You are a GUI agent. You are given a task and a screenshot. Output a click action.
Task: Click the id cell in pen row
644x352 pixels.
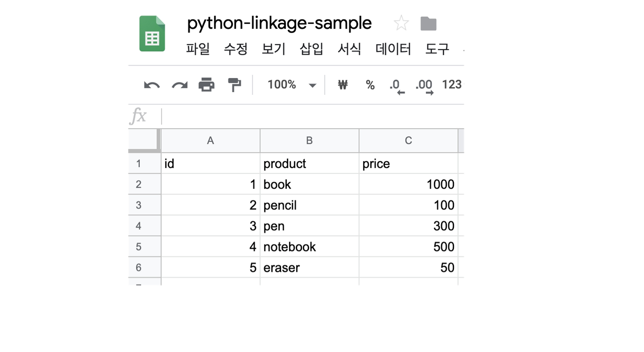click(x=210, y=226)
